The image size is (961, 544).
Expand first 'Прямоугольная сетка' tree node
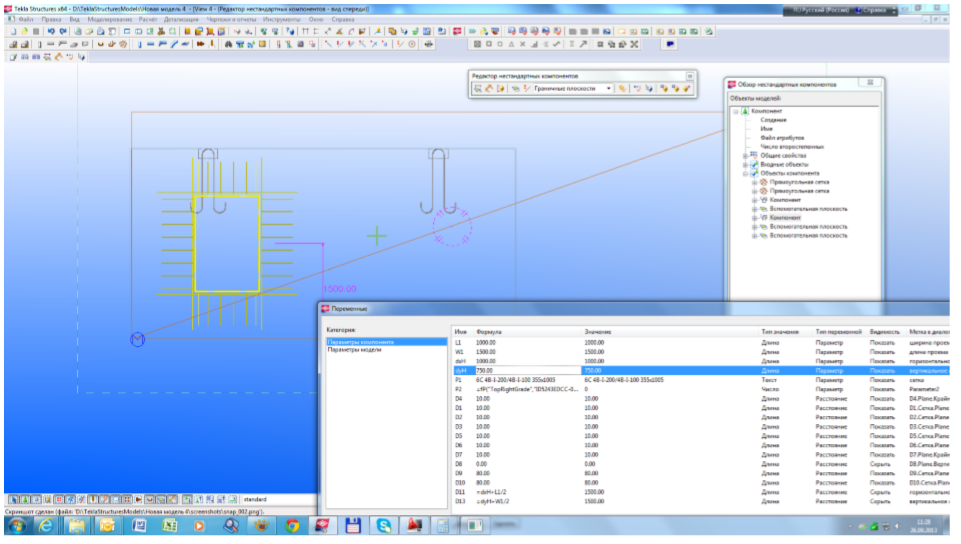coord(754,182)
